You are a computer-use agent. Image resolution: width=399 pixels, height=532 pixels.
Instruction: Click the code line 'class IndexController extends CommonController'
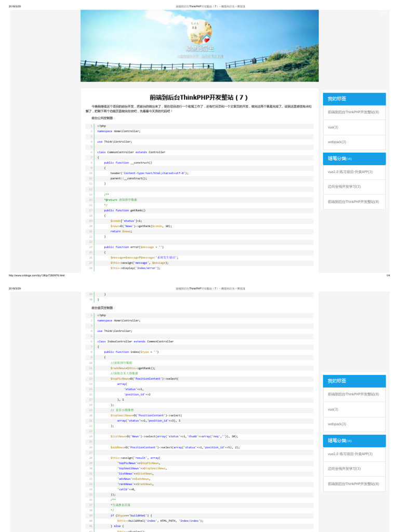[x=136, y=341]
